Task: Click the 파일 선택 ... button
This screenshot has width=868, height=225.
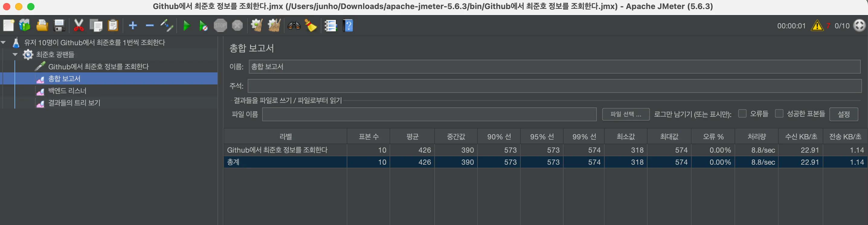Action: tap(625, 114)
